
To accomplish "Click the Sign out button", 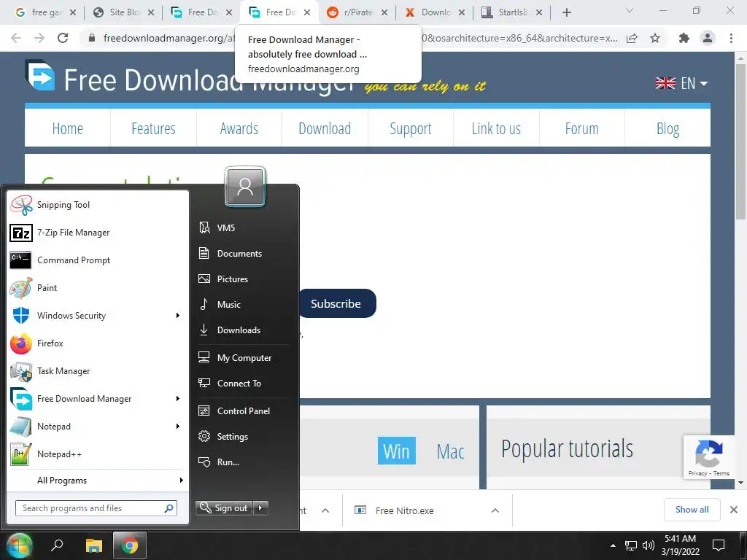I will (x=225, y=508).
